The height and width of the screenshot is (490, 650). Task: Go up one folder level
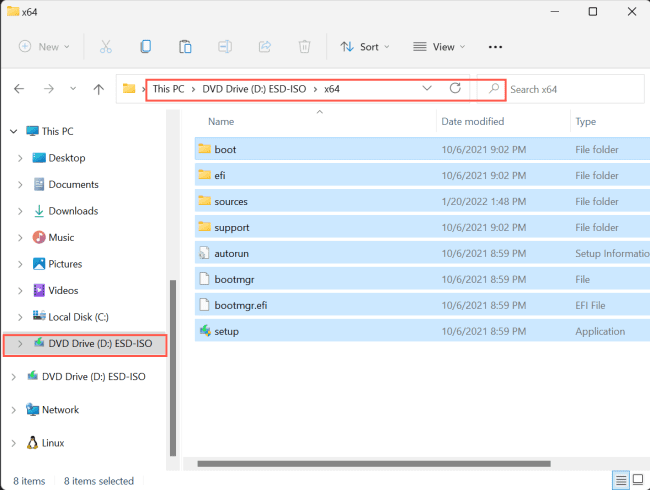pyautogui.click(x=99, y=89)
